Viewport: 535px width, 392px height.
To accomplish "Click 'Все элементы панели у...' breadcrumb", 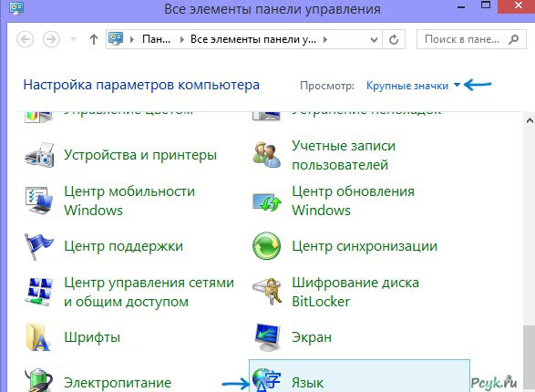I will (x=253, y=39).
